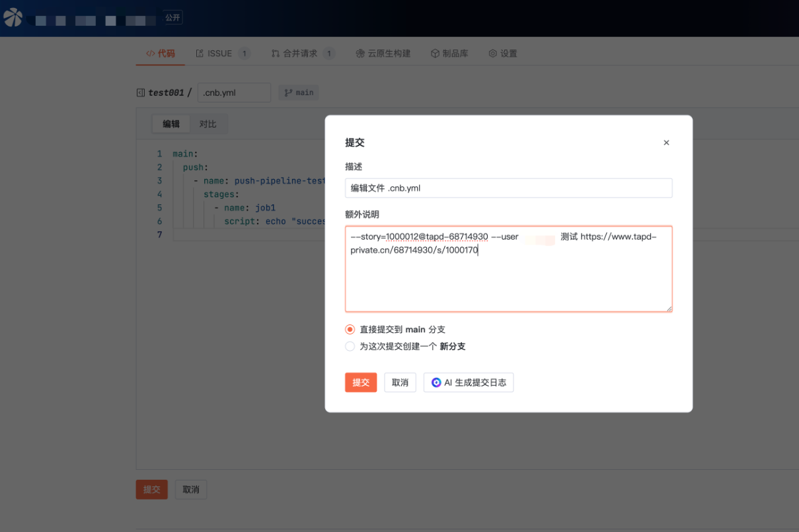Click the CNB logo icon in header
Image resolution: width=799 pixels, height=532 pixels.
(x=13, y=18)
